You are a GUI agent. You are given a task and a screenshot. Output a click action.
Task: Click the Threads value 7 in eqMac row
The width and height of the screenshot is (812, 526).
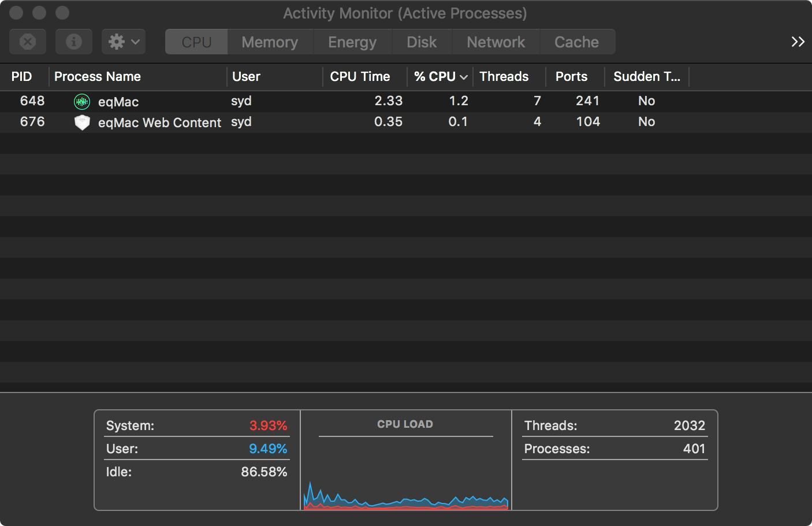click(x=537, y=101)
